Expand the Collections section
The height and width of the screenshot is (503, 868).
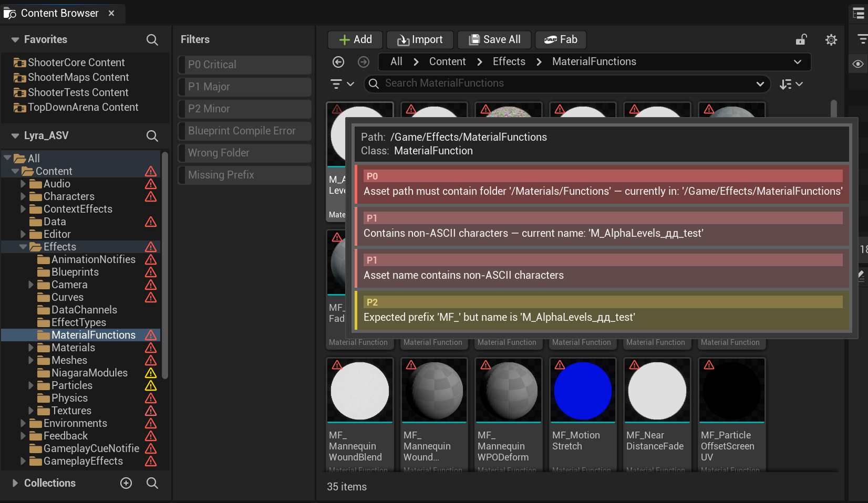pyautogui.click(x=15, y=483)
